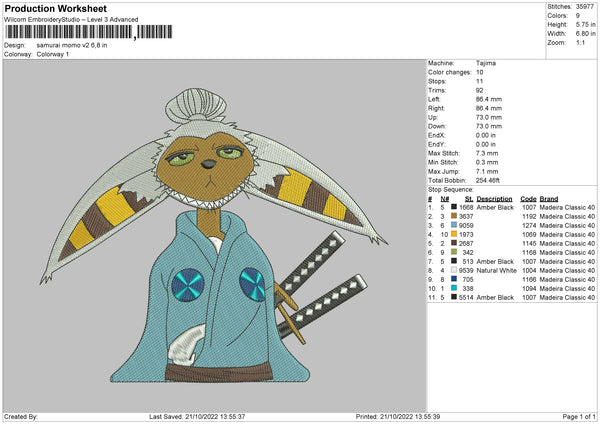Click the black swatch in stop row 11
Viewport: 600px width, 424px height.
454,297
